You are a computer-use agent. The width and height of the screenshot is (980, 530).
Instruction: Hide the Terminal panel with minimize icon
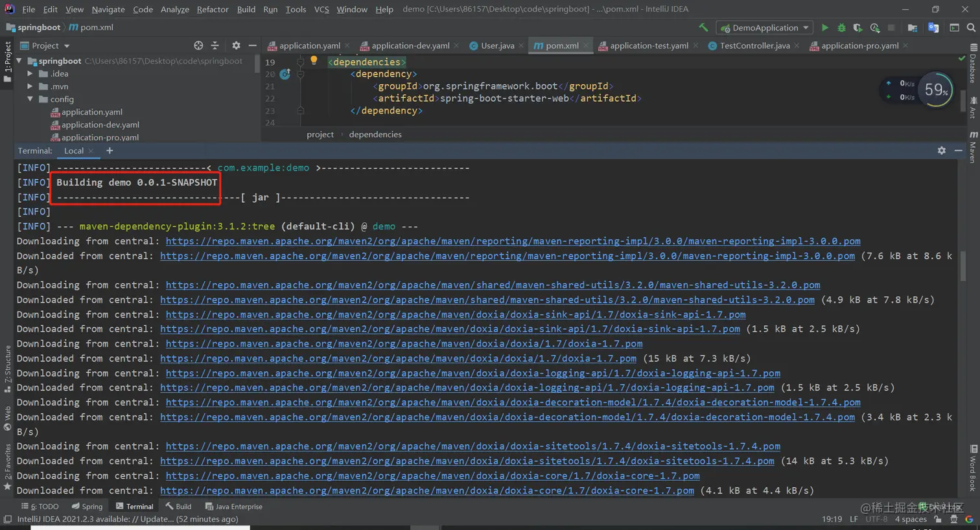click(x=960, y=150)
